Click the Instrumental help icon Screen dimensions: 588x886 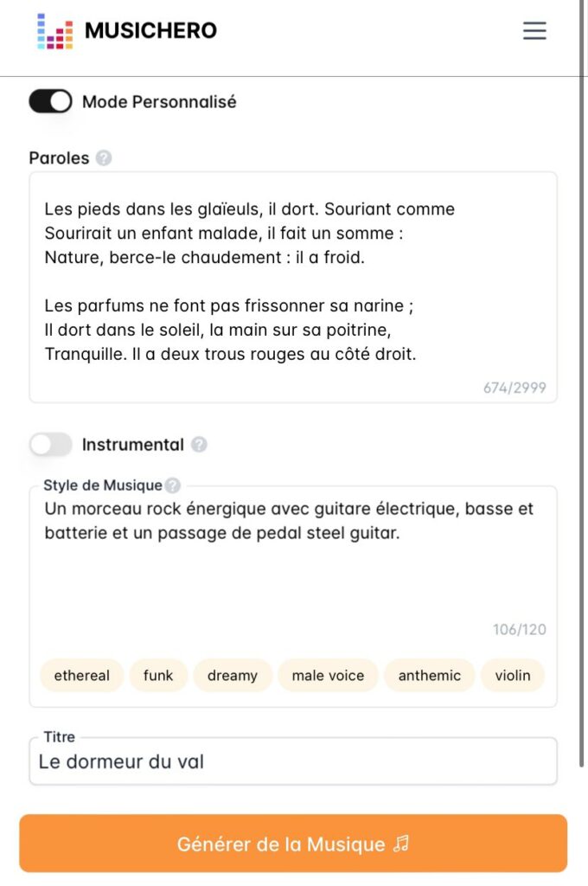(199, 445)
